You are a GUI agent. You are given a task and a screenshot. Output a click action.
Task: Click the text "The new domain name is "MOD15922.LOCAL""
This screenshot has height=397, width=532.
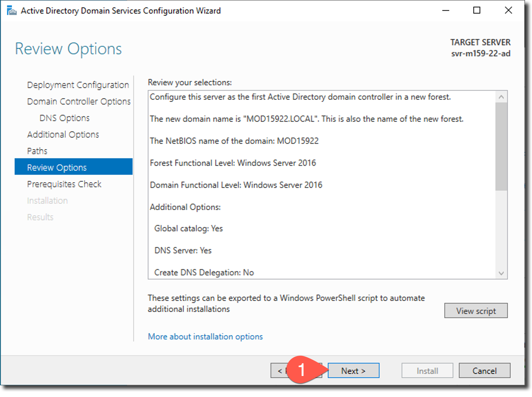click(x=234, y=119)
